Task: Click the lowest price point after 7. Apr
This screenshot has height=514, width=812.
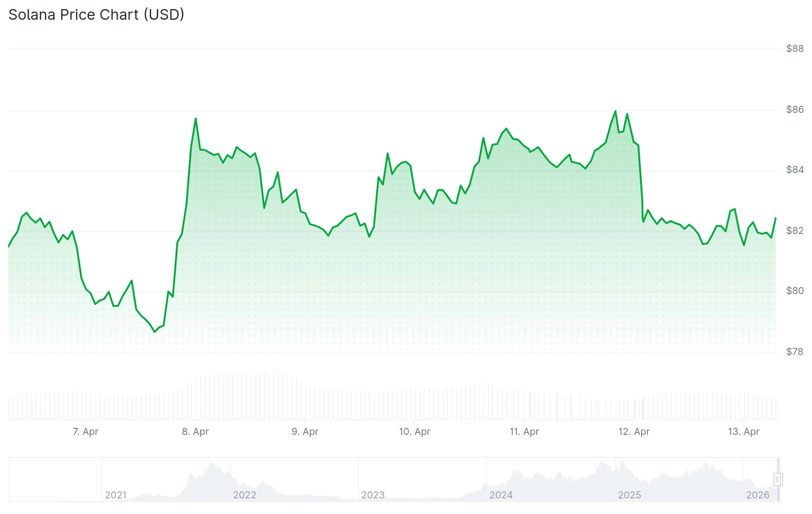Action: point(155,332)
